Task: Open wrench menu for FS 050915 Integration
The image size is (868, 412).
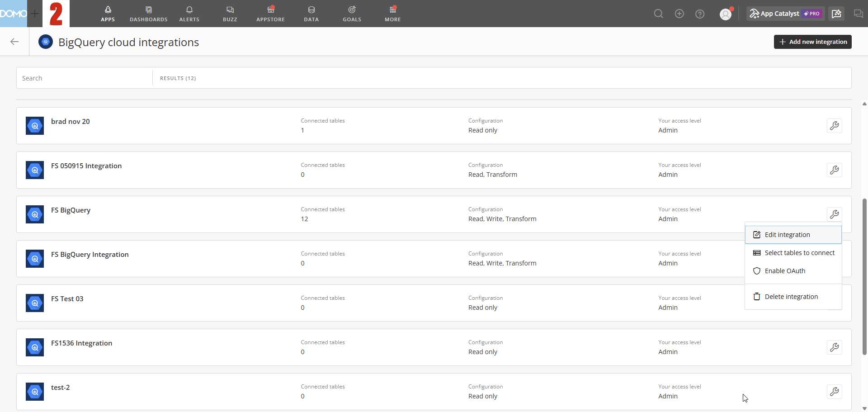Action: (x=834, y=170)
